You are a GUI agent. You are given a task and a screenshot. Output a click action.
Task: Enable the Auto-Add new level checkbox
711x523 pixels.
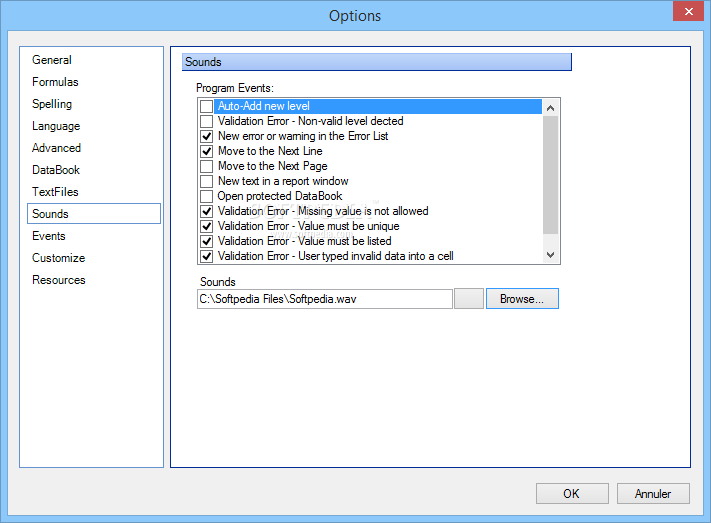click(207, 106)
